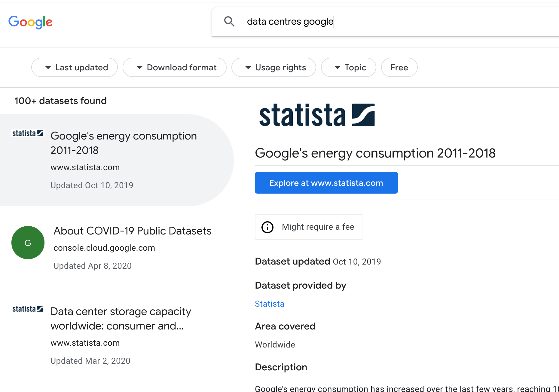Click the 100+ datasets found label
This screenshot has width=559, height=392.
pos(61,101)
